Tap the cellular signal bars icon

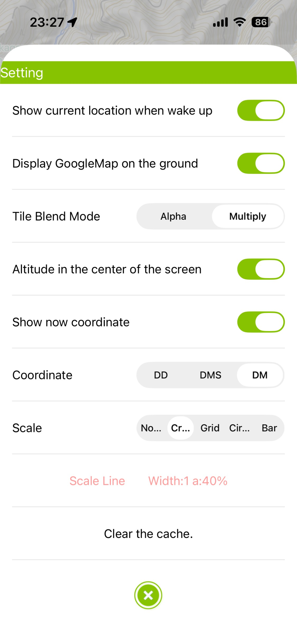220,22
